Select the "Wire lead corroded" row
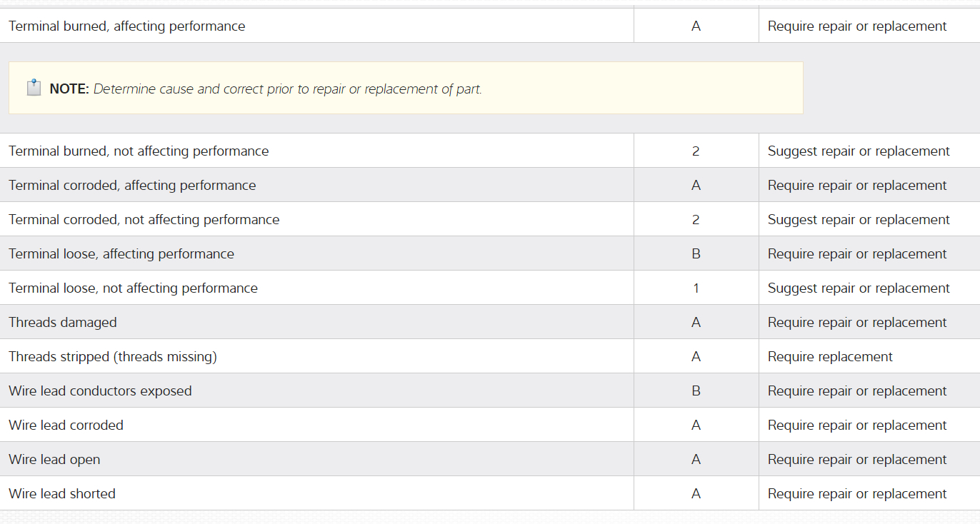 pyautogui.click(x=66, y=425)
